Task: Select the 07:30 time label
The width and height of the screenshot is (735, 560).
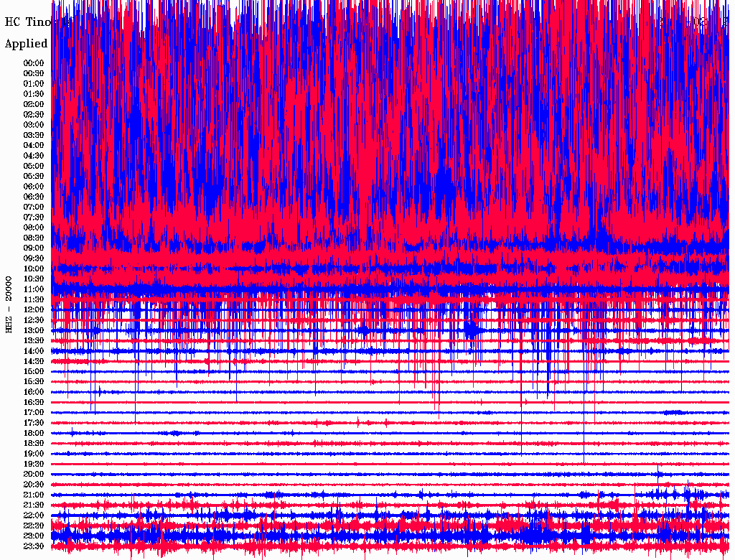Action: [34, 218]
